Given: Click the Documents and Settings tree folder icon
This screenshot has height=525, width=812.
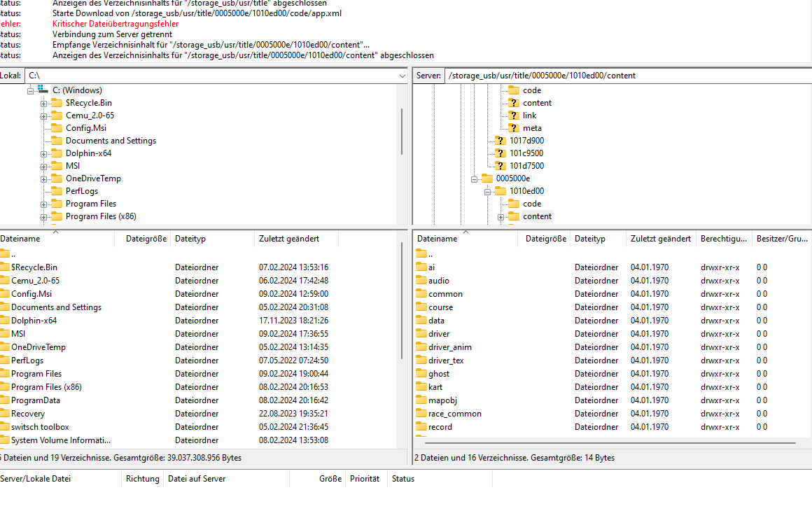Looking at the screenshot, I should pos(57,140).
